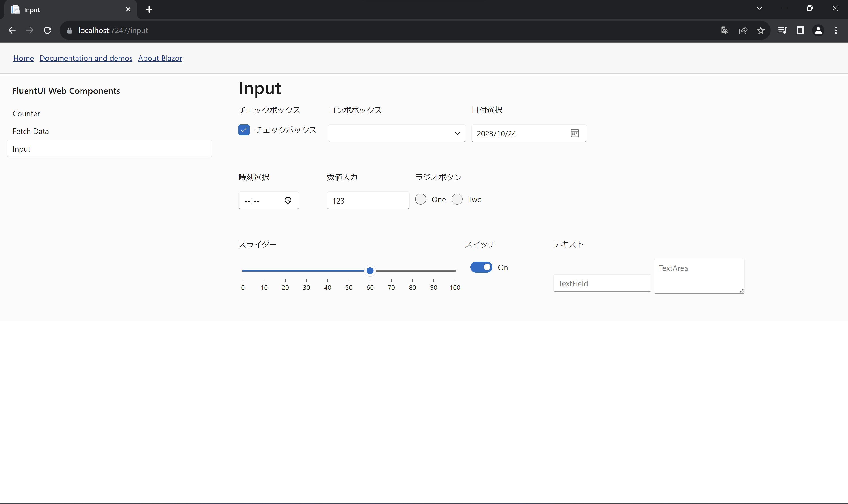
Task: Open the time picker clock icon
Action: 288,200
